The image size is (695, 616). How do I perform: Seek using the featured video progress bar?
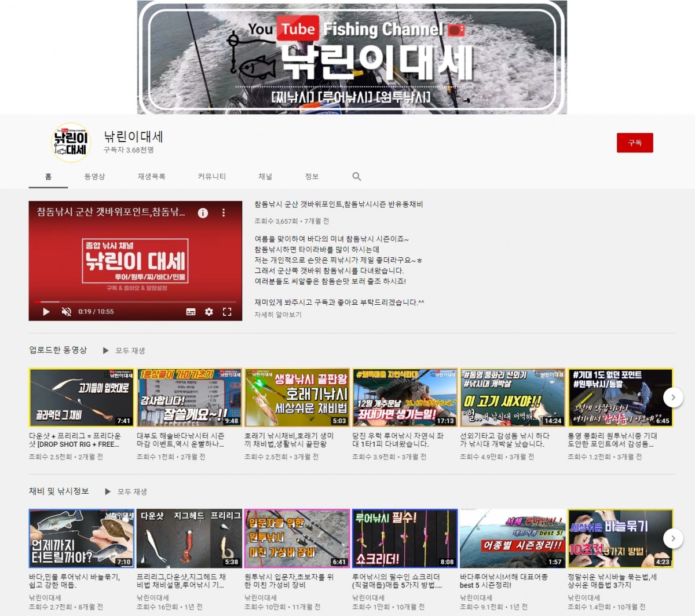(136, 302)
